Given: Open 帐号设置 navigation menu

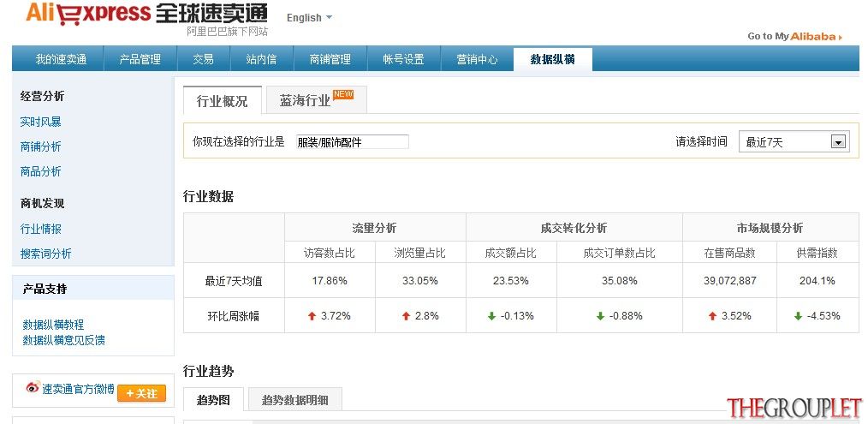Looking at the screenshot, I should 403,59.
